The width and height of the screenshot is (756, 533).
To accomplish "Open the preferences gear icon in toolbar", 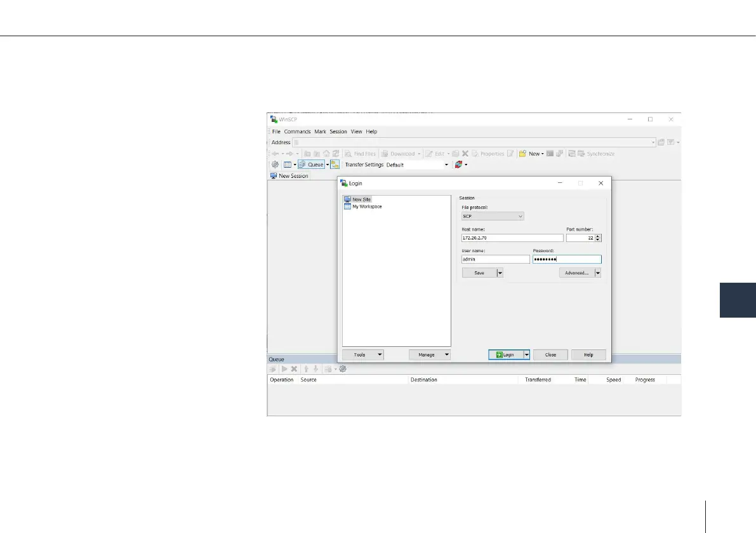I will (275, 165).
